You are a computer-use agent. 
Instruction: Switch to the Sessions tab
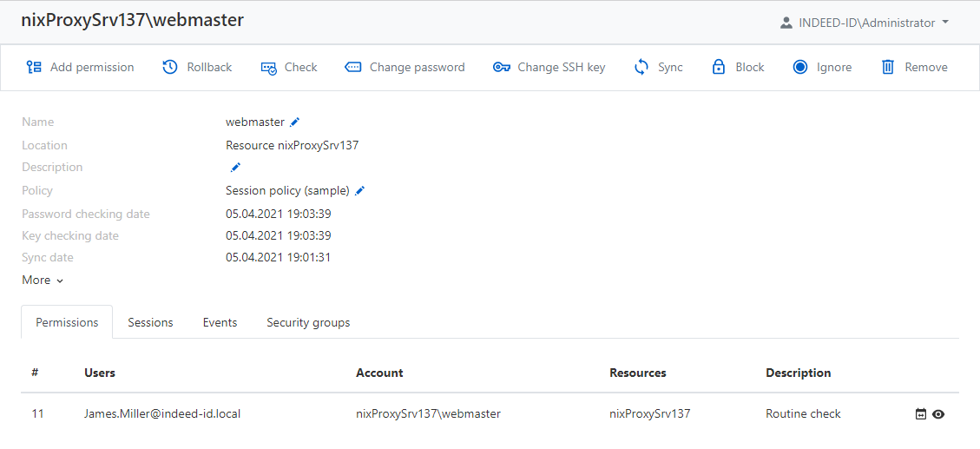click(x=150, y=322)
